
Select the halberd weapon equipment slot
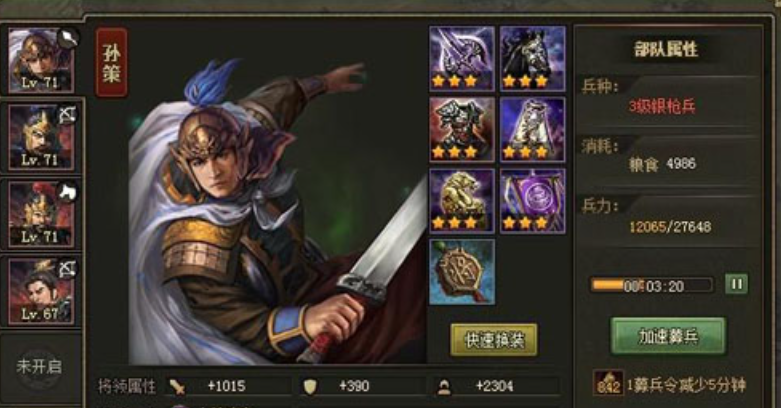462,59
